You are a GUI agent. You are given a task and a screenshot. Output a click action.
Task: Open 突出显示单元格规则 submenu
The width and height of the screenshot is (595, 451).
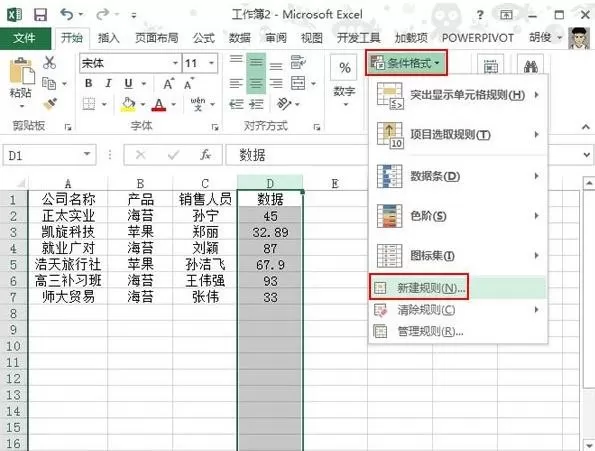point(458,95)
